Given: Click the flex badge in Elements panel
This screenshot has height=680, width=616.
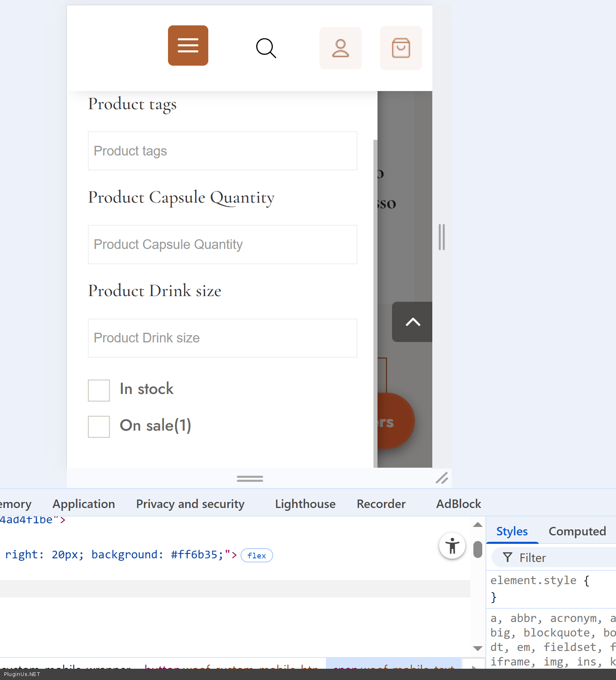Looking at the screenshot, I should (257, 556).
